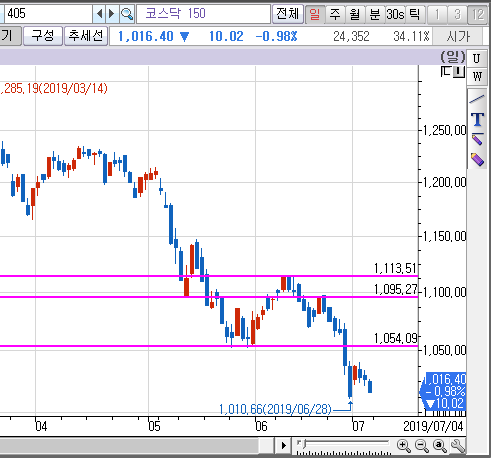Select the pencil drawing tool
The height and width of the screenshot is (458, 491).
pyautogui.click(x=477, y=139)
